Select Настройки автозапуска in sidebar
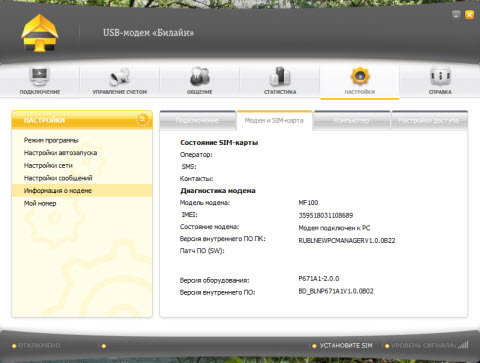The width and height of the screenshot is (480, 363). coord(60,153)
